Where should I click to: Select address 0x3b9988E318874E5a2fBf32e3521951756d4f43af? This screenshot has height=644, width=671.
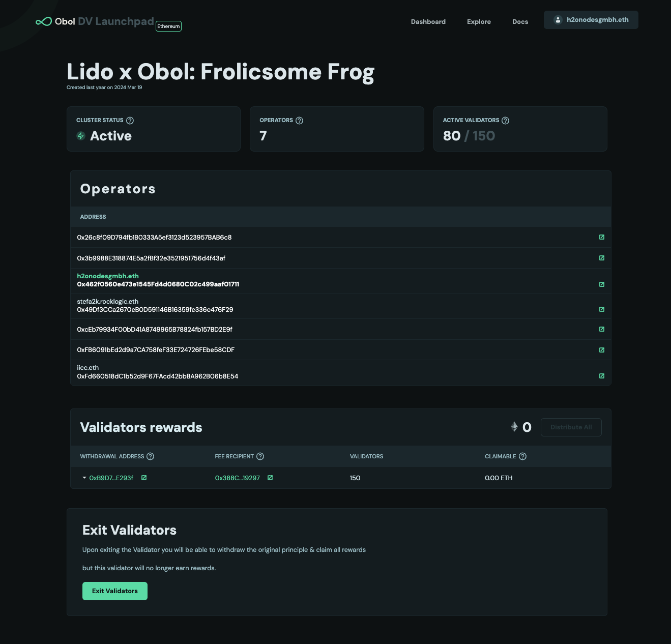(151, 258)
